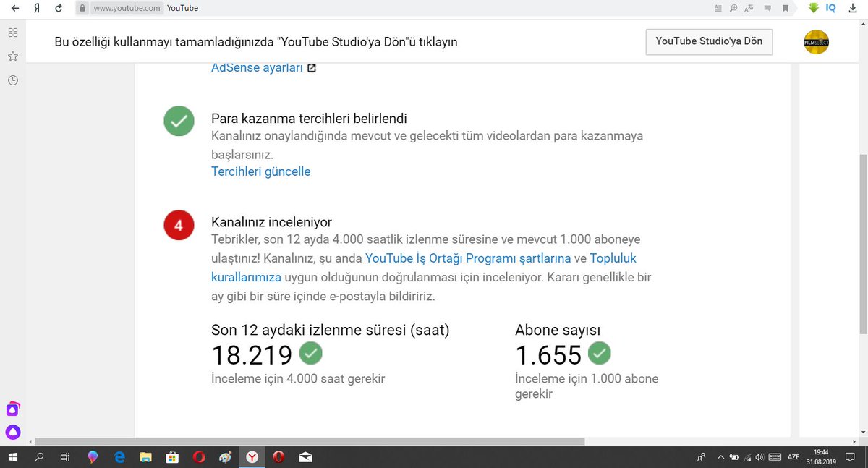
Task: Click the horizontal scrollbar thumb
Action: [x=310, y=441]
